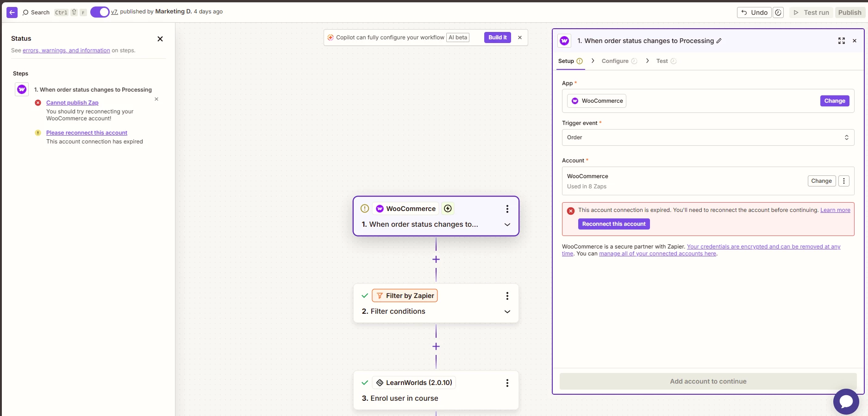Click the Test run button
Viewport: 868px width, 416px height.
[x=811, y=12]
